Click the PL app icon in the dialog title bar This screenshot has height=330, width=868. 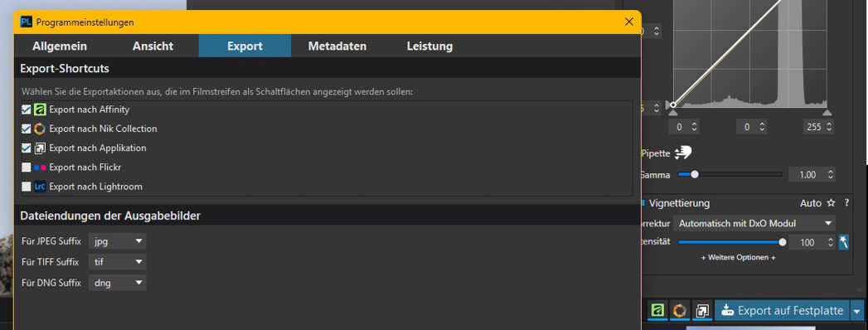26,22
